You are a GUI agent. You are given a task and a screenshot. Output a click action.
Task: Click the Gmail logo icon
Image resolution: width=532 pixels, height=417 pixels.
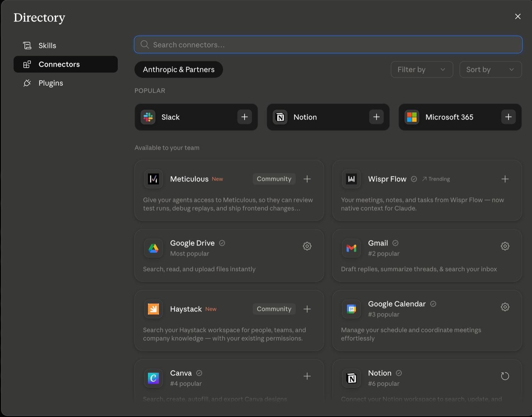point(351,248)
